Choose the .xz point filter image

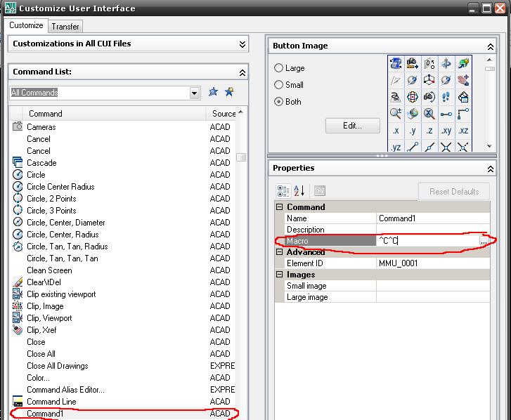(x=463, y=131)
